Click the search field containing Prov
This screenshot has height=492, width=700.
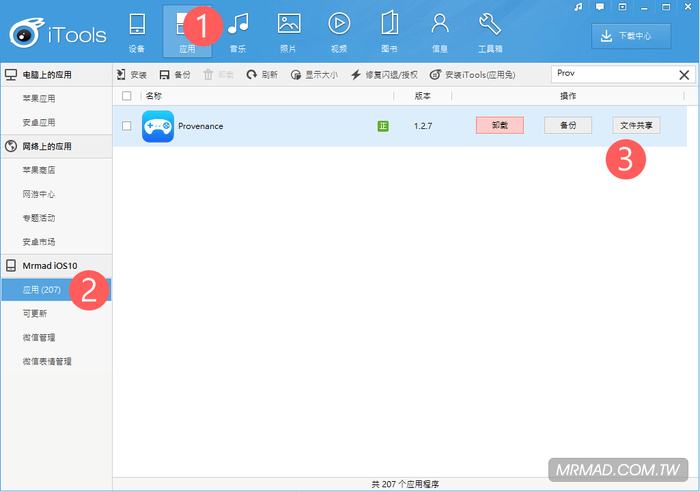[x=612, y=75]
